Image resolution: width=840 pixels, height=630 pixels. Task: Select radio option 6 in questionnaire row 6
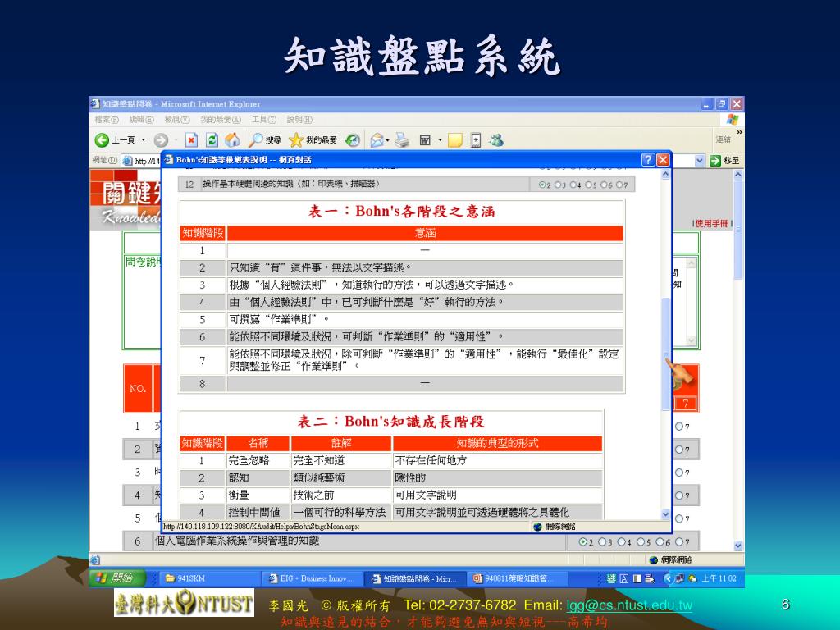pos(660,542)
